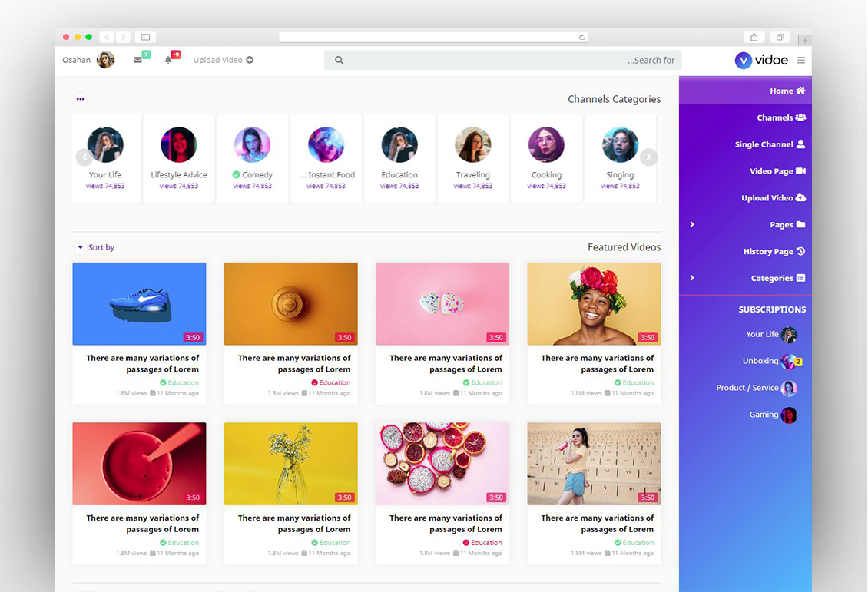
Task: Open Video Page in the sidebar
Action: [745, 171]
